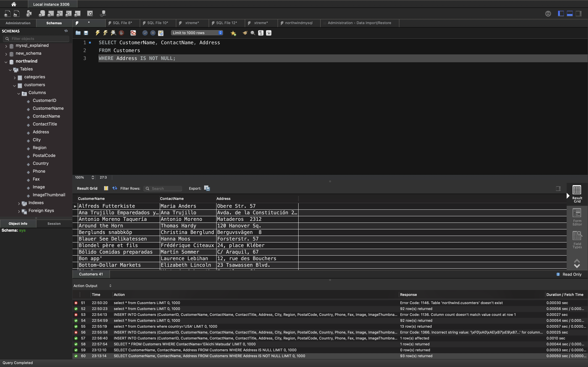Click the Filter Rows search field
Viewport: 588px width, 367px height.
(165, 189)
